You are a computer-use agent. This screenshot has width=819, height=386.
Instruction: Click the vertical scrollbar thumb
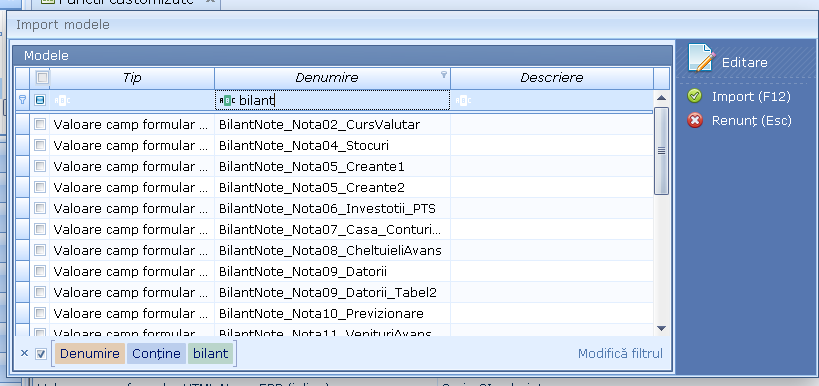(661, 151)
